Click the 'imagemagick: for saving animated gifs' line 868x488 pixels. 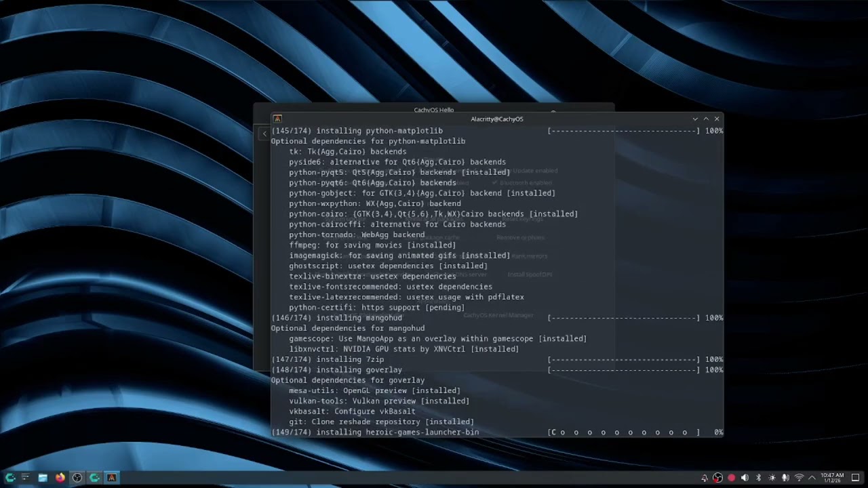point(399,256)
